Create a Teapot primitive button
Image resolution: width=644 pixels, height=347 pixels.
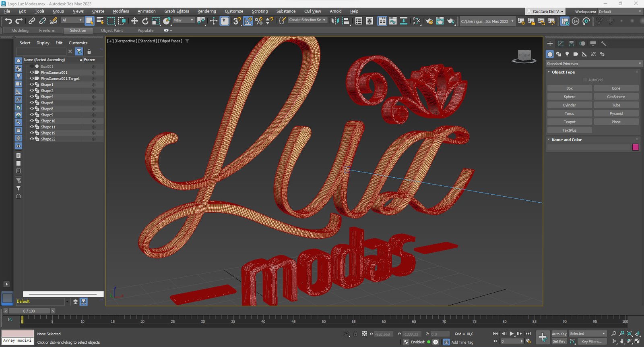point(570,122)
